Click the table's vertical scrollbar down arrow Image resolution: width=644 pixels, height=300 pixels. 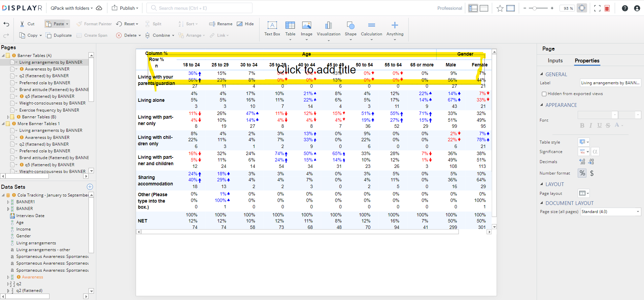pos(494,227)
